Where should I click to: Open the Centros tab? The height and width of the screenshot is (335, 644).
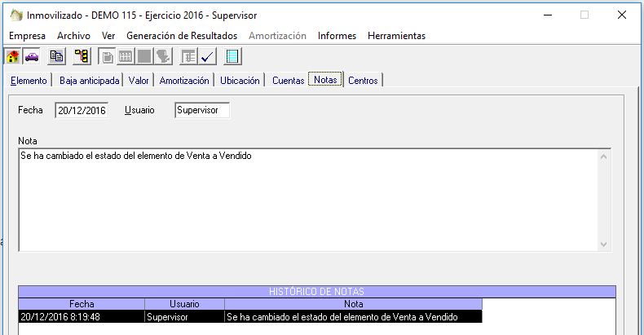pyautogui.click(x=364, y=80)
